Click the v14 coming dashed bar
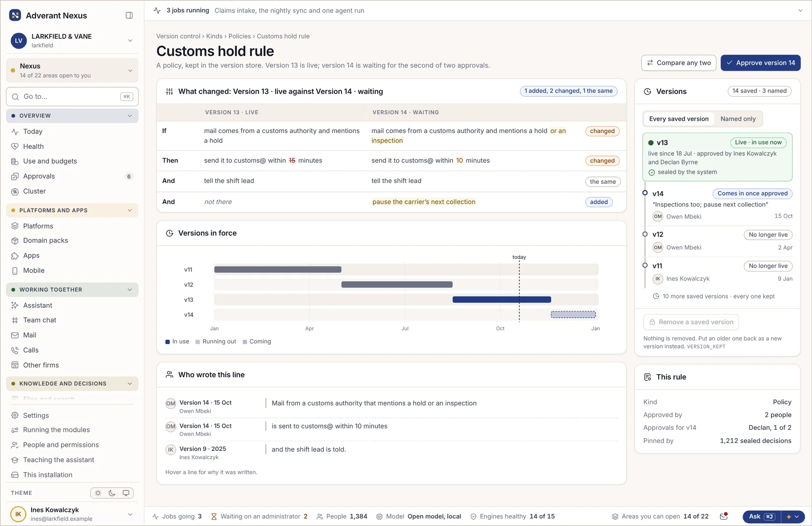Image resolution: width=812 pixels, height=526 pixels. [573, 315]
